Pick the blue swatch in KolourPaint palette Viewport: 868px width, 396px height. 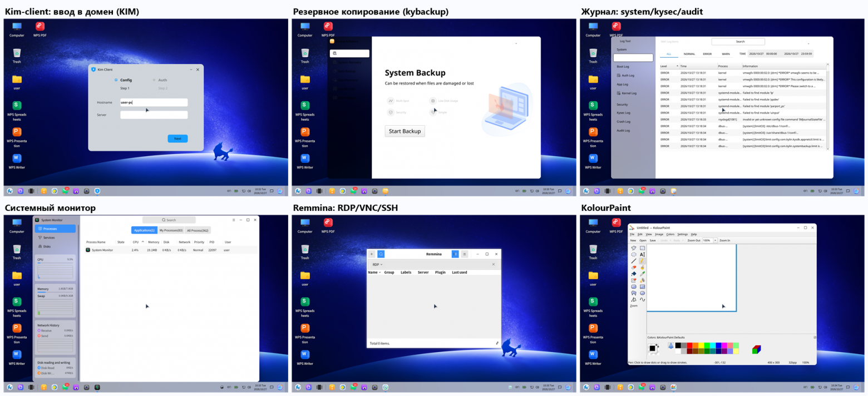tap(719, 345)
